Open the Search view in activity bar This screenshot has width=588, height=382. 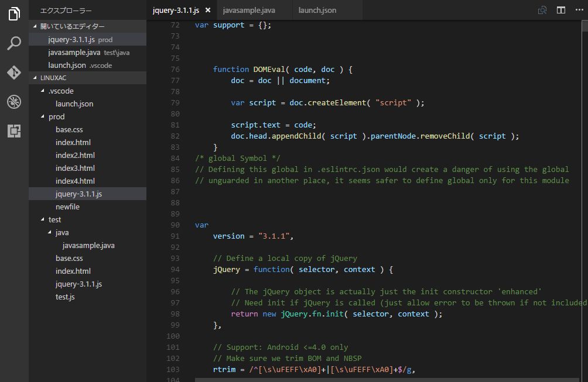14,43
